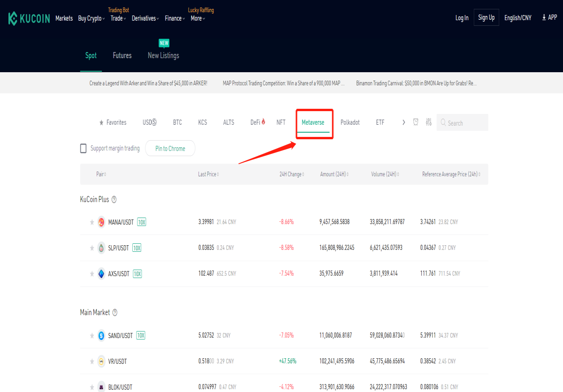Viewport: 563px width, 392px height.
Task: Open KuCoin Plus help question icon
Action: pos(114,200)
